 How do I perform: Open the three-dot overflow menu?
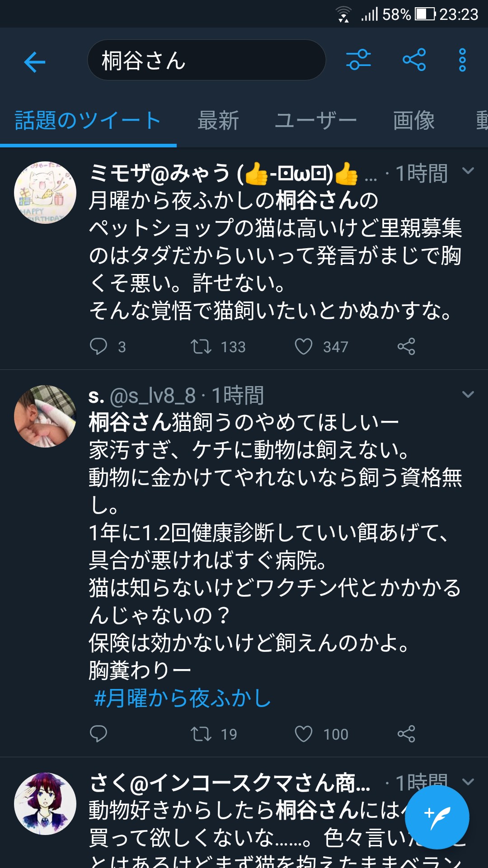pyautogui.click(x=462, y=60)
